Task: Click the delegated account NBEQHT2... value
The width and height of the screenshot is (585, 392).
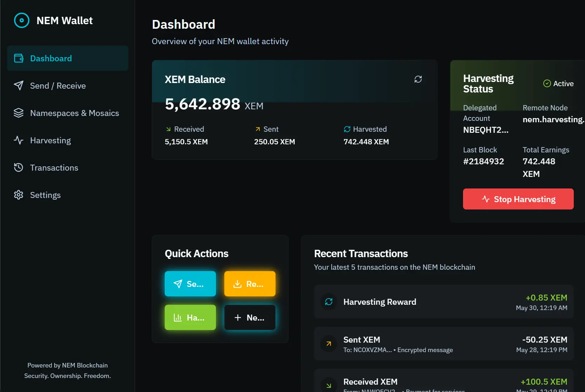Action: [x=485, y=130]
